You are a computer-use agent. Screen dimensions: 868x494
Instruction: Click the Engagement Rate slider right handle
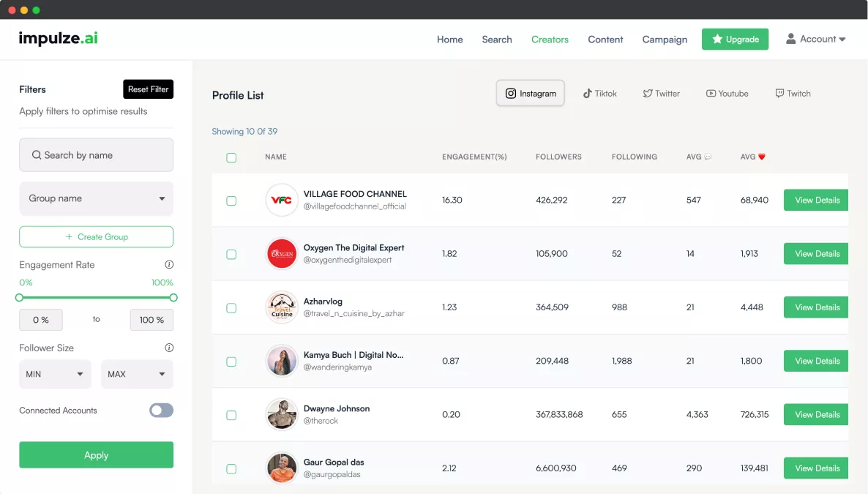(x=173, y=298)
